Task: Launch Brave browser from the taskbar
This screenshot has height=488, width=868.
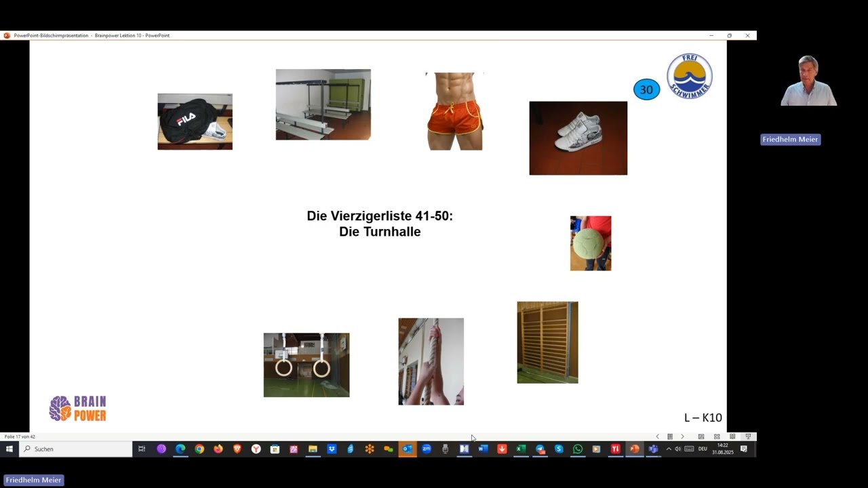Action: pyautogui.click(x=237, y=449)
